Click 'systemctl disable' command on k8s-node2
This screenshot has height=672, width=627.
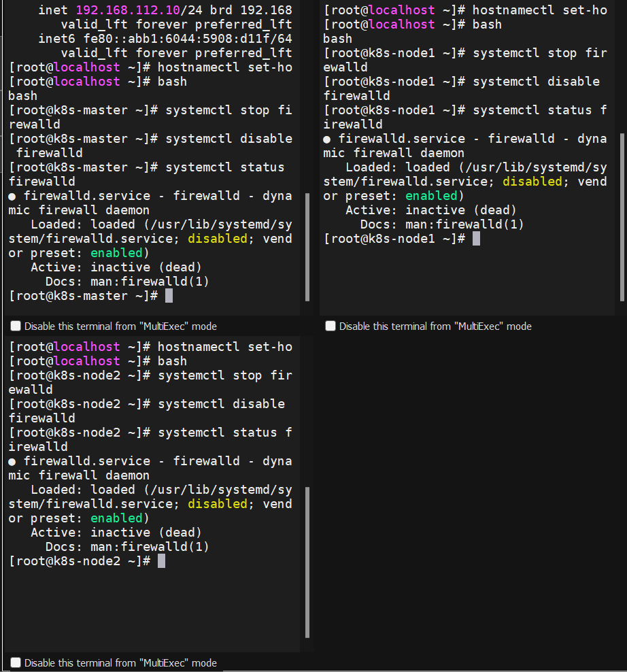pyautogui.click(x=221, y=404)
